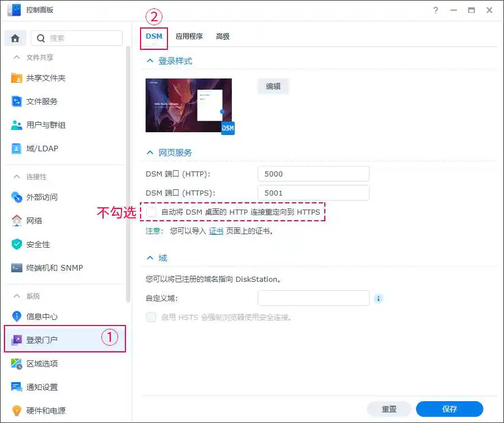Click the 保存 save button
The height and width of the screenshot is (423, 504).
(x=449, y=409)
